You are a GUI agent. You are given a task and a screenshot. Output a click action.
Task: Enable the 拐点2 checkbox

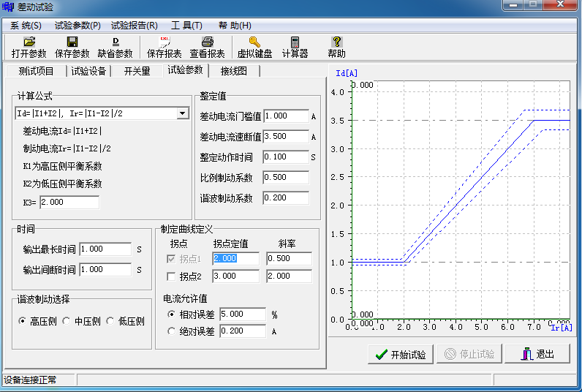click(x=171, y=276)
